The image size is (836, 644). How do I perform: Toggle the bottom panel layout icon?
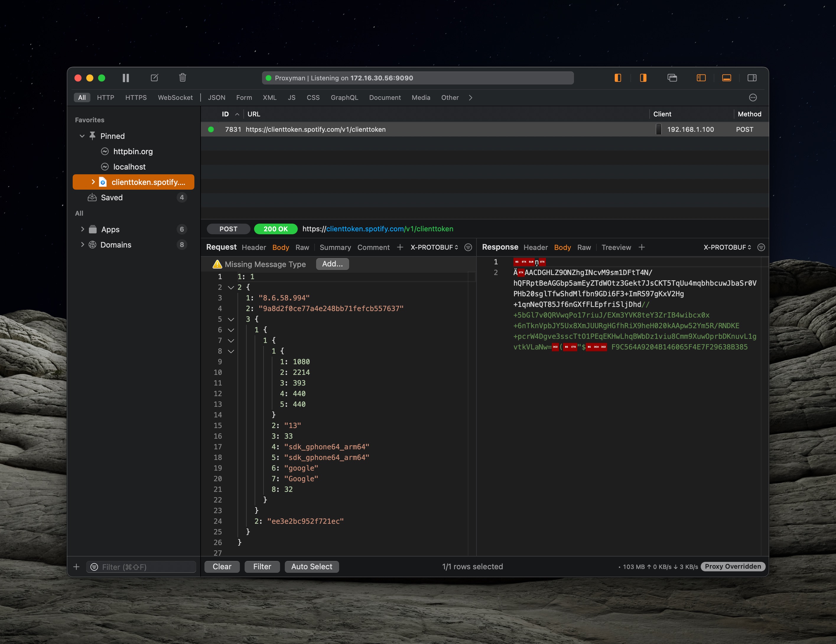726,78
